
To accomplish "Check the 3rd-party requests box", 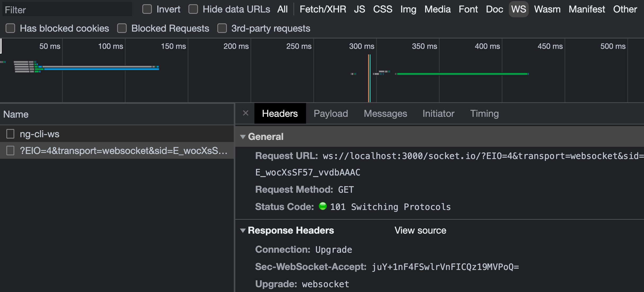I will [x=222, y=28].
